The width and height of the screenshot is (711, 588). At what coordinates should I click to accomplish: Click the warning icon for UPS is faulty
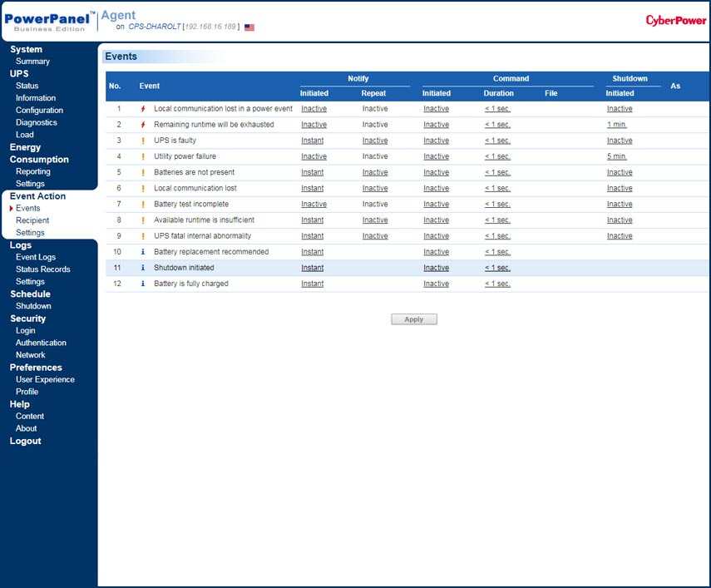click(x=143, y=141)
